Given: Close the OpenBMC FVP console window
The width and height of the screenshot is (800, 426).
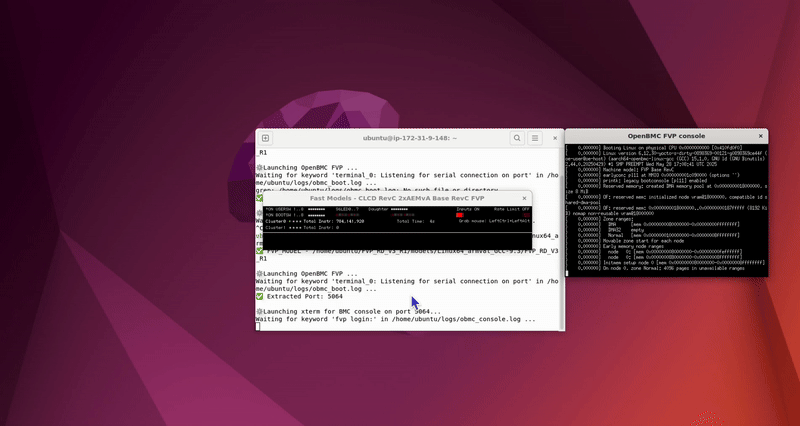Looking at the screenshot, I should click(x=761, y=134).
